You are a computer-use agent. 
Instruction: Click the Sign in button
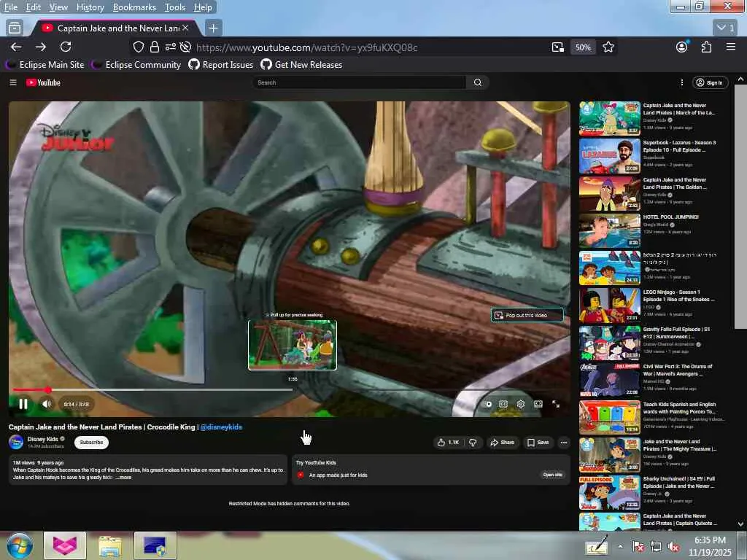pyautogui.click(x=710, y=82)
